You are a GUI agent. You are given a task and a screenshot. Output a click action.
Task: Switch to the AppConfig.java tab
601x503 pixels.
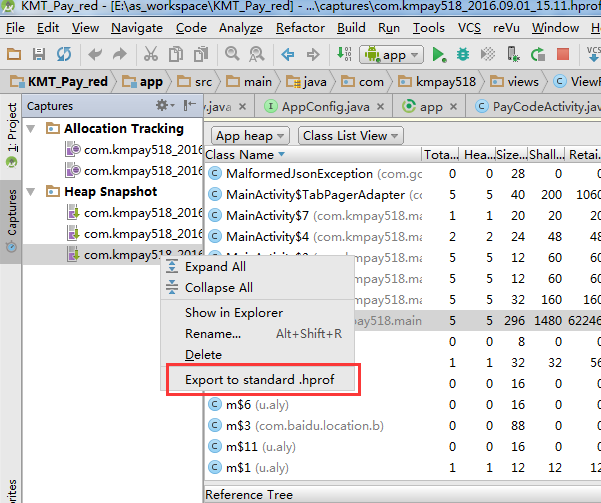coord(325,106)
